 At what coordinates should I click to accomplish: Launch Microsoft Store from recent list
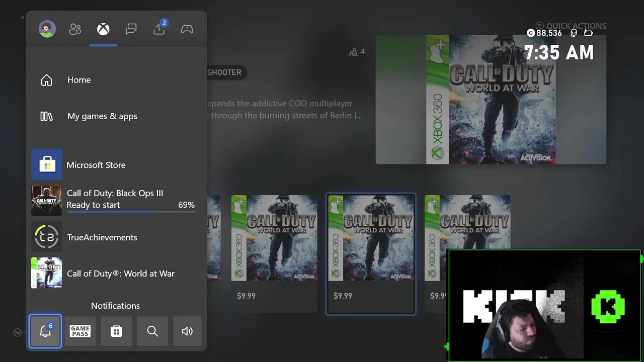click(x=116, y=164)
